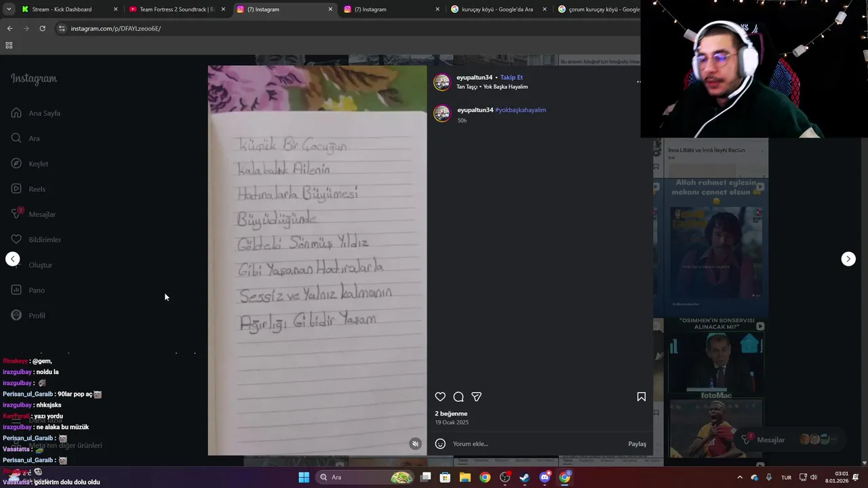868x488 pixels.
Task: Select Oluştur to create a post
Action: (32, 265)
